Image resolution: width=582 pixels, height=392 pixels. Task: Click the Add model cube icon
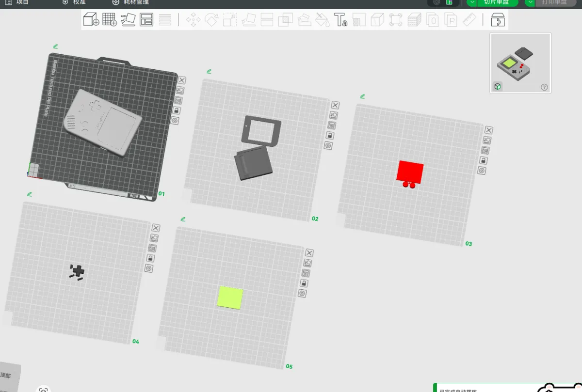click(x=91, y=20)
